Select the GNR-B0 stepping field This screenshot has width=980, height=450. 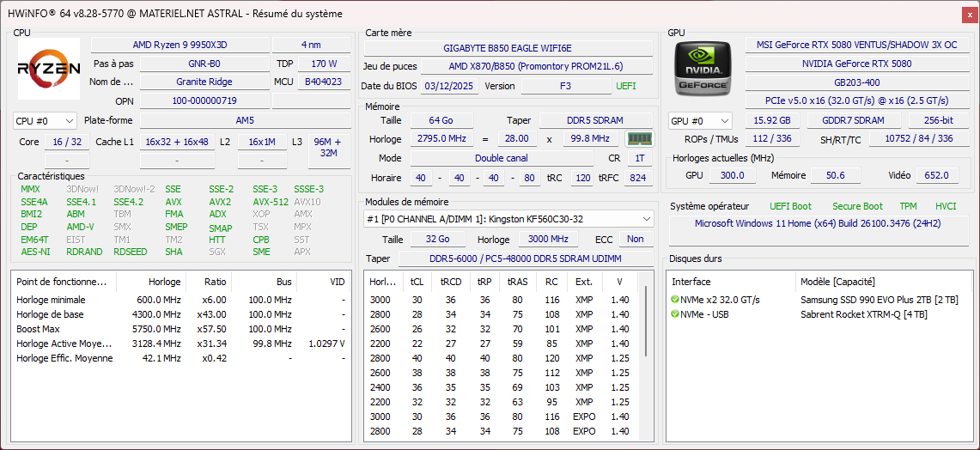tap(204, 64)
